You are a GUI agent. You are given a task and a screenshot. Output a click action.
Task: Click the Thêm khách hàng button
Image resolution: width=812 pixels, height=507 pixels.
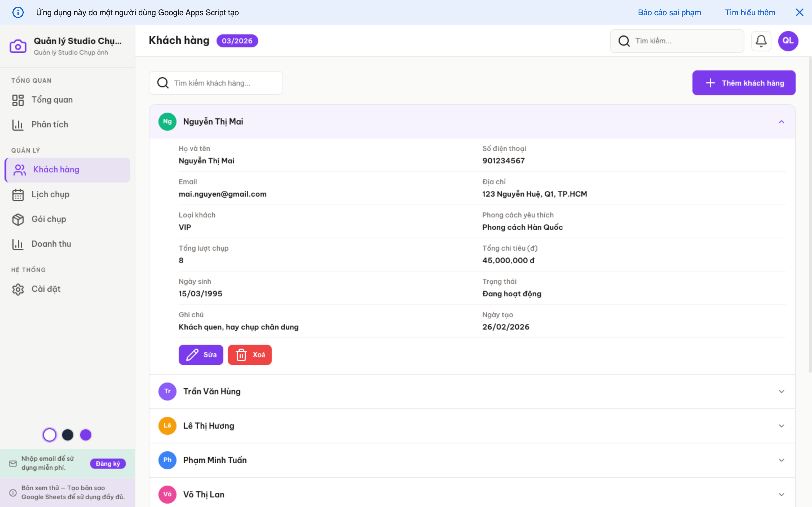point(743,83)
